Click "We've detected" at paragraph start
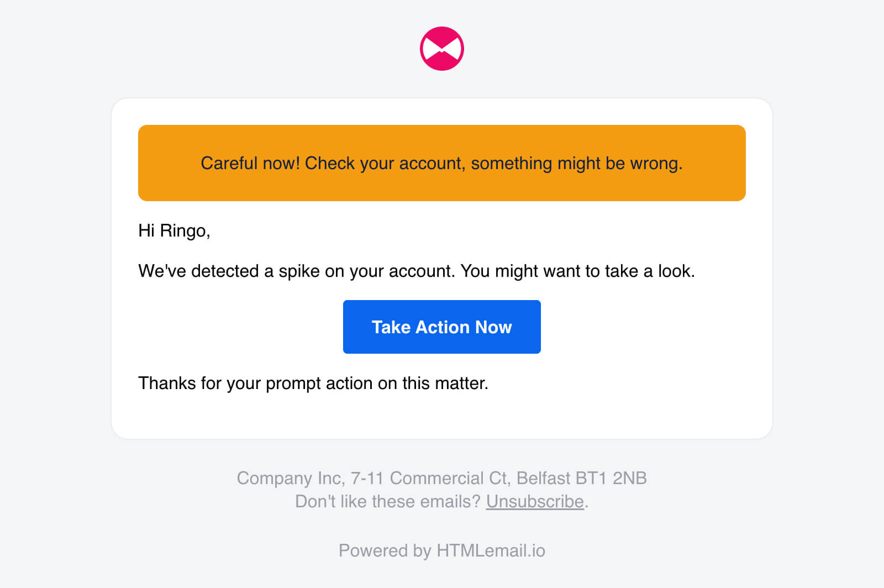The image size is (884, 588). pyautogui.click(x=198, y=271)
